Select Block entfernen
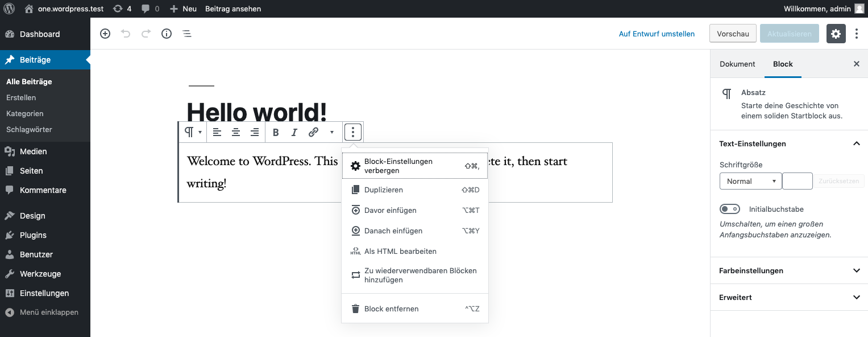 coord(415,309)
